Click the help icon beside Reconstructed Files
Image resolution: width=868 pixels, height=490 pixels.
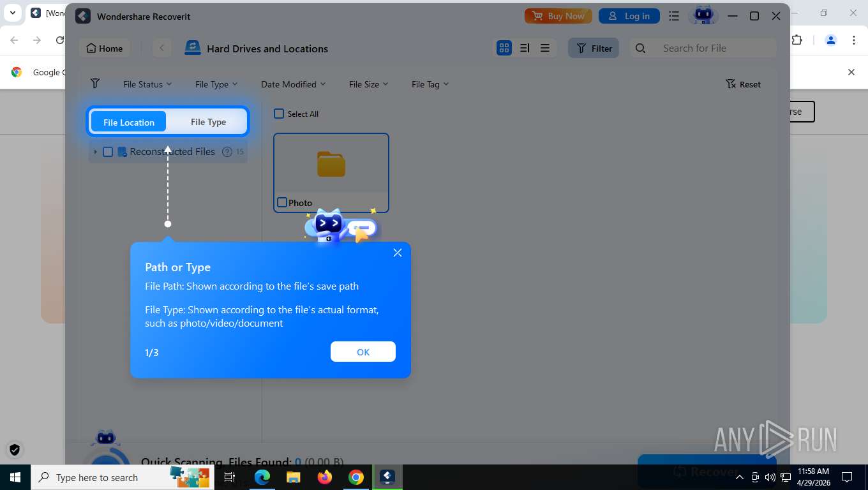227,152
